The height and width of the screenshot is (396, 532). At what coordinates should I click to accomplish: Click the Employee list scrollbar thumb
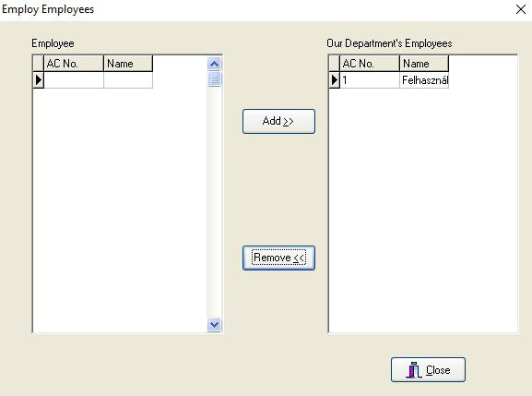click(x=214, y=79)
